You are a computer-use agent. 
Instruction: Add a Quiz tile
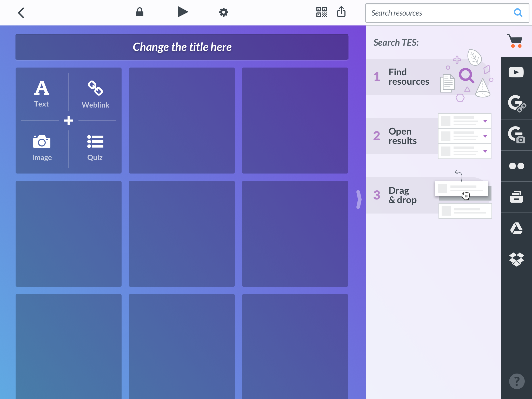coord(95,148)
